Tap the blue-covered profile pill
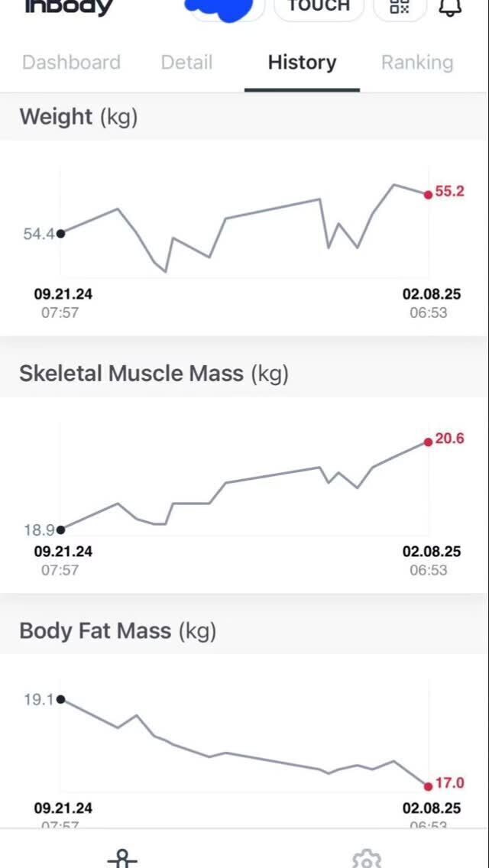Image resolution: width=489 pixels, height=868 pixels. [x=225, y=8]
